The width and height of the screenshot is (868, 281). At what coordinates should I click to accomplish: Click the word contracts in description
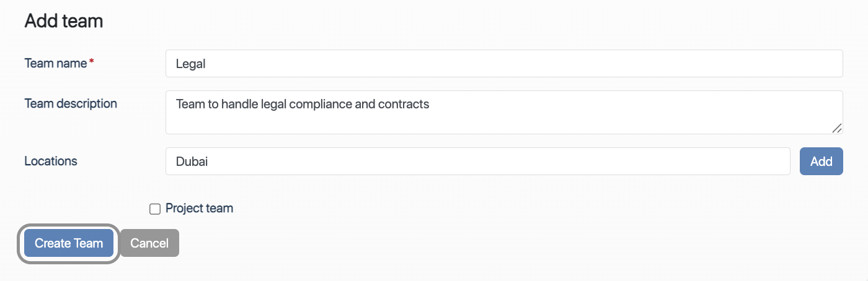pyautogui.click(x=404, y=104)
